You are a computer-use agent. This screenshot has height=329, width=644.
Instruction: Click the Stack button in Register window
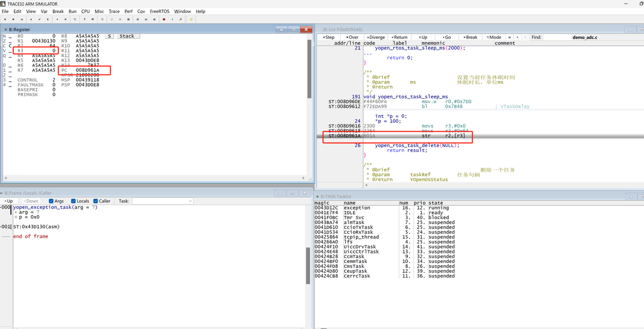pyautogui.click(x=127, y=36)
